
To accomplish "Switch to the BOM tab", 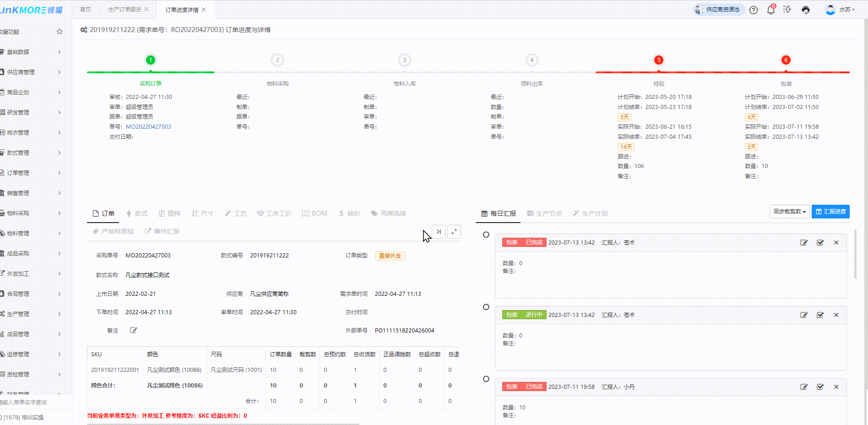I will point(315,213).
